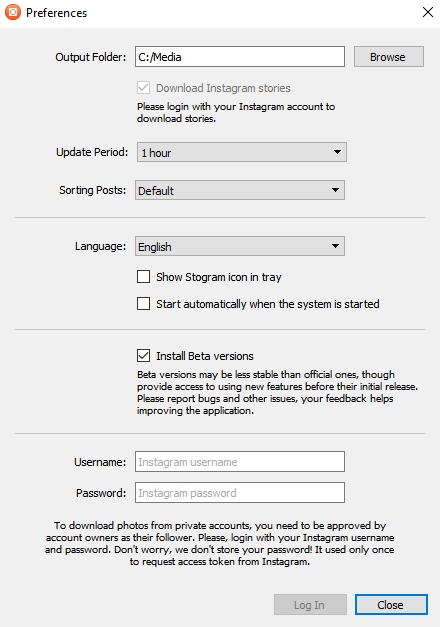
Task: Click the Stogram app icon in title bar
Action: click(x=13, y=12)
